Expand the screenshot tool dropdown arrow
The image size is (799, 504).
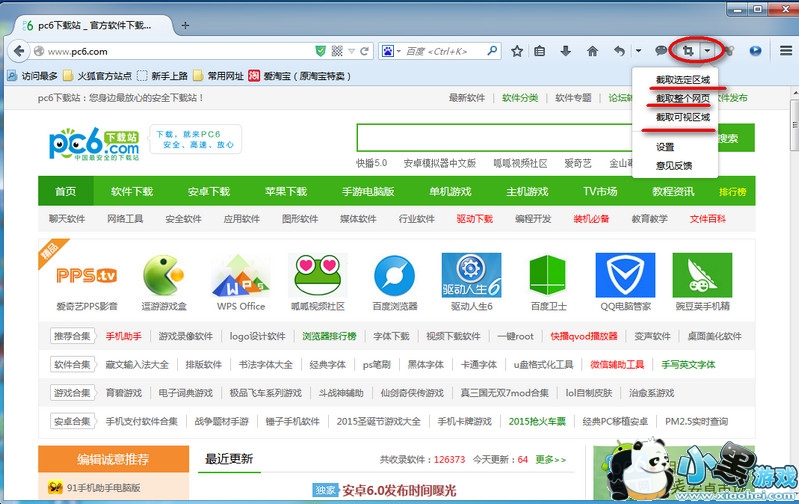pyautogui.click(x=708, y=51)
